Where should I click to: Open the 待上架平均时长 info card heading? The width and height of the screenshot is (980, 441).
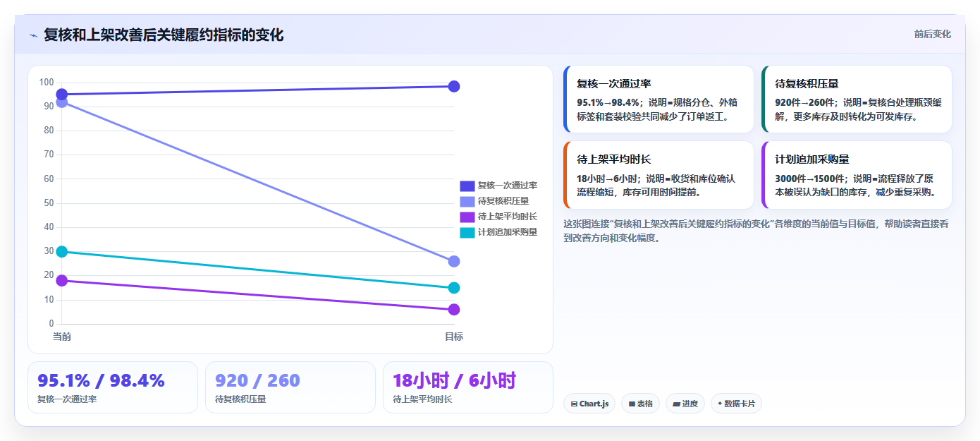[x=613, y=160]
